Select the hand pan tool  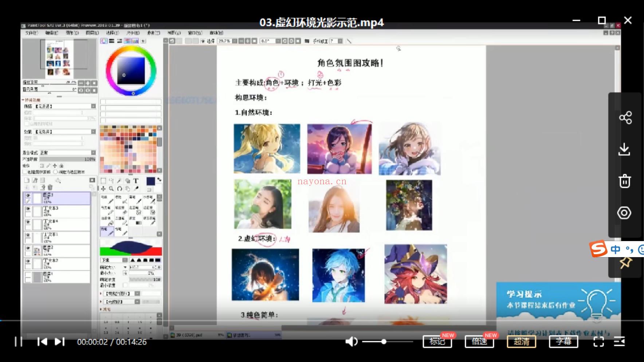127,189
